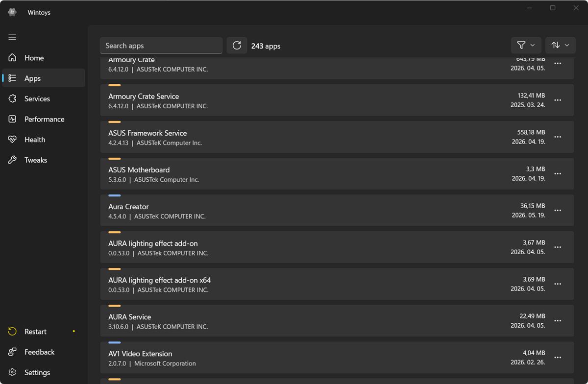
Task: Select Apps in the sidebar
Action: [44, 78]
